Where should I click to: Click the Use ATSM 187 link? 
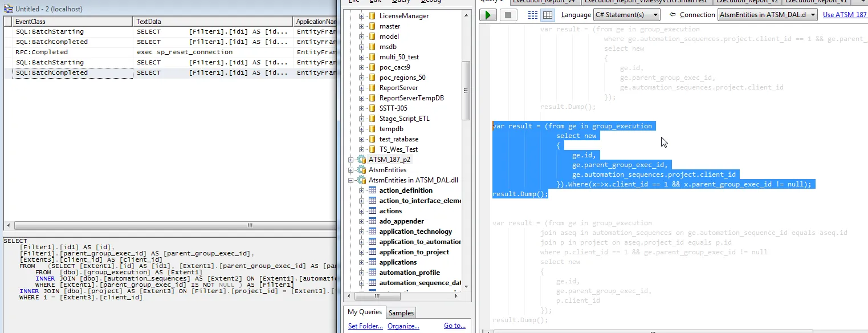tap(845, 15)
